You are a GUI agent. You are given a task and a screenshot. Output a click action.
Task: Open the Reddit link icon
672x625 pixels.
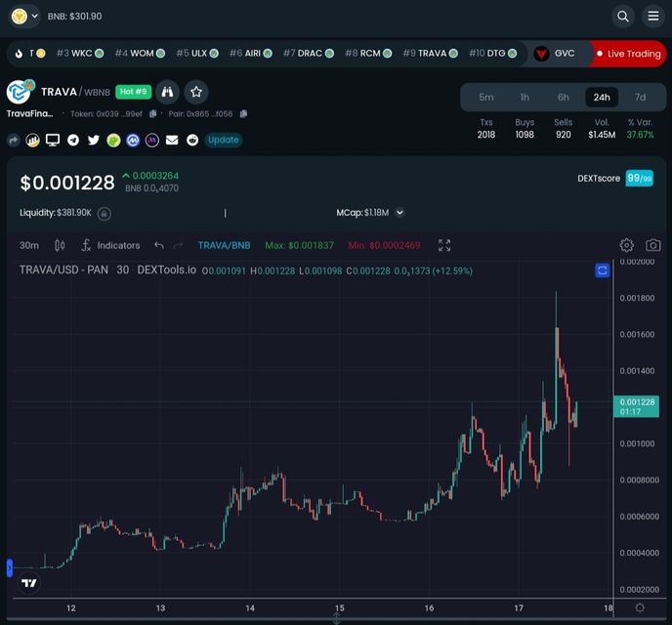pyautogui.click(x=192, y=140)
